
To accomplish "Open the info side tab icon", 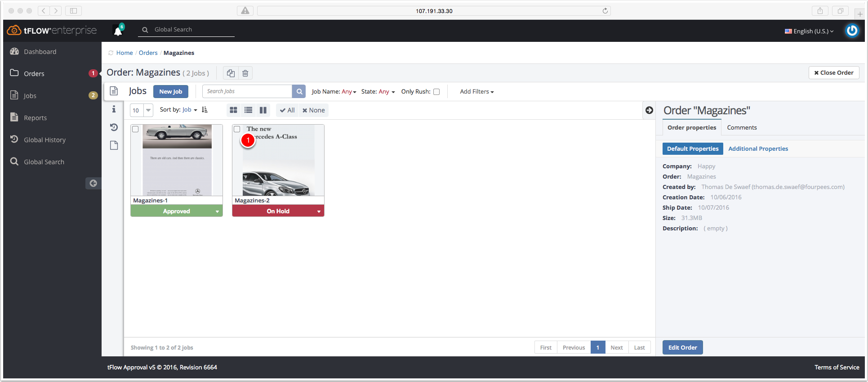I will (114, 109).
